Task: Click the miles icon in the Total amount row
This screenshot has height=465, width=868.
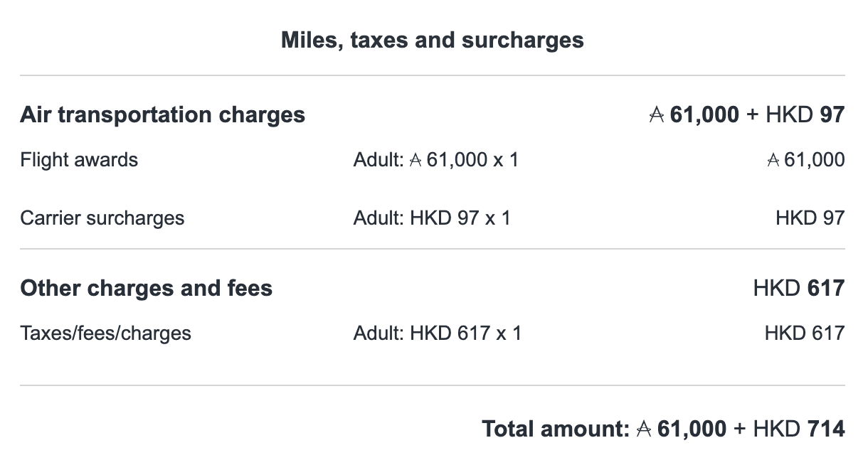Action: [643, 429]
